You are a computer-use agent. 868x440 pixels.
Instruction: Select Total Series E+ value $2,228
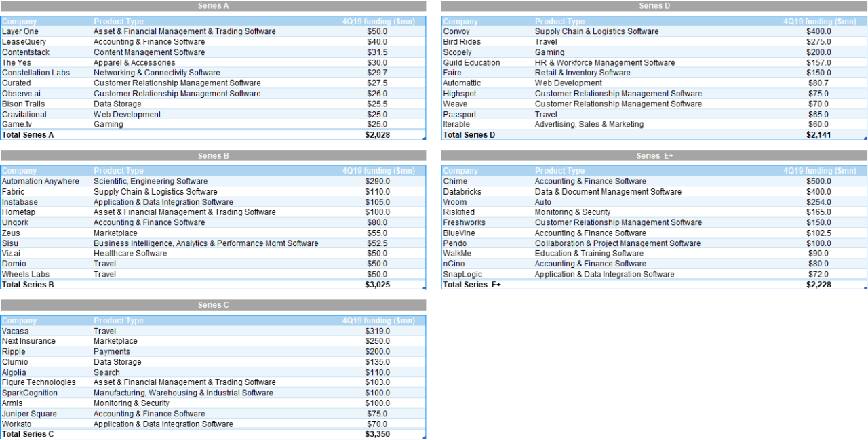pos(818,285)
